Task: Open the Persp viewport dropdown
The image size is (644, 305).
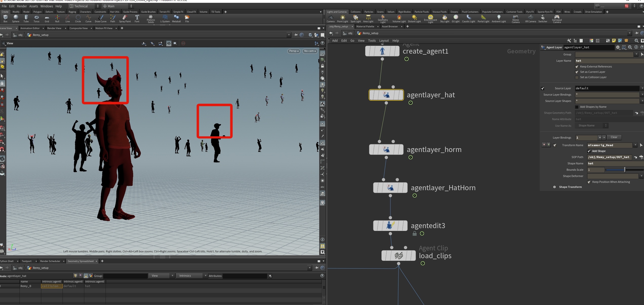Action: (294, 51)
